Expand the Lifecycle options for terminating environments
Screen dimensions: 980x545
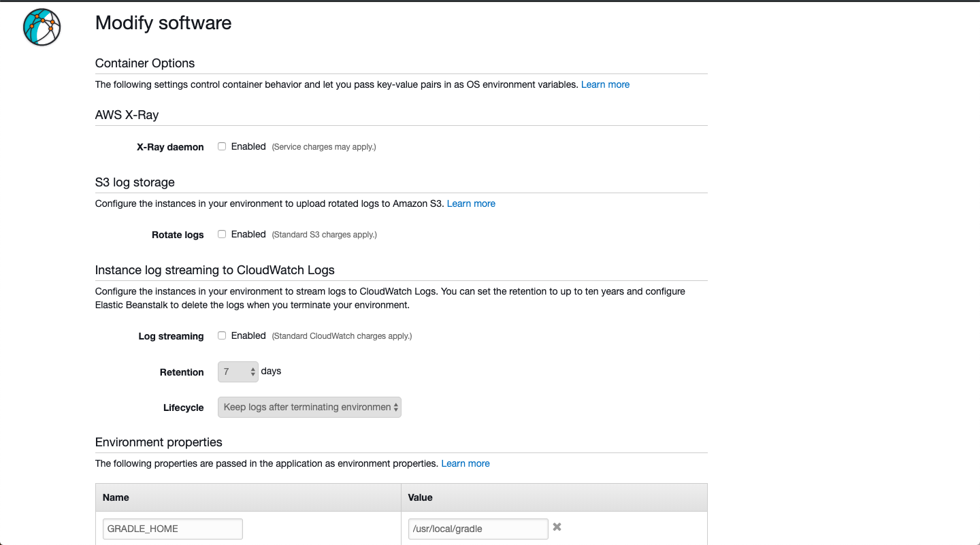coord(309,407)
